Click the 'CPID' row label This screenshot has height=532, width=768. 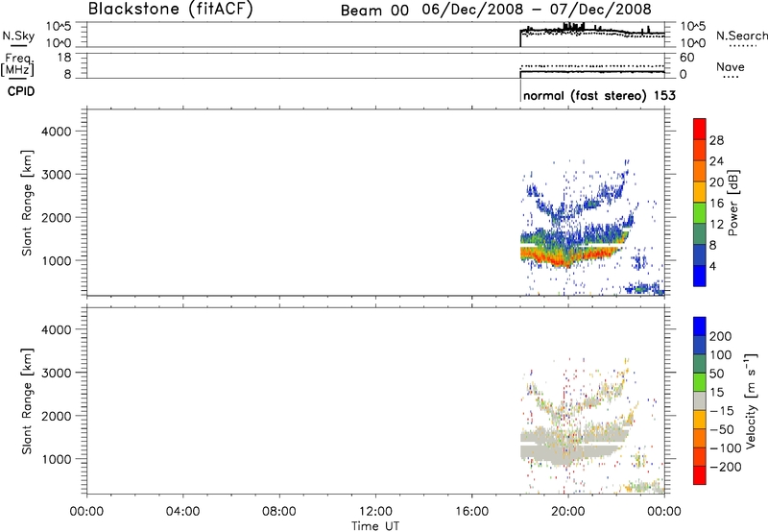click(21, 91)
